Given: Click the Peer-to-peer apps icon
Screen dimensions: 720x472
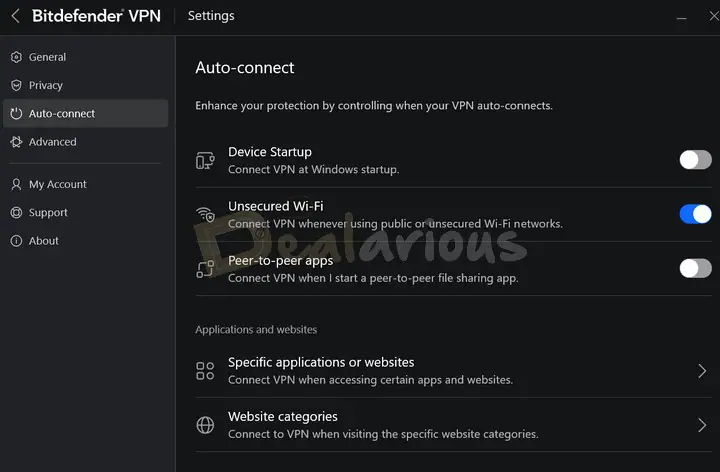Looking at the screenshot, I should coord(205,268).
